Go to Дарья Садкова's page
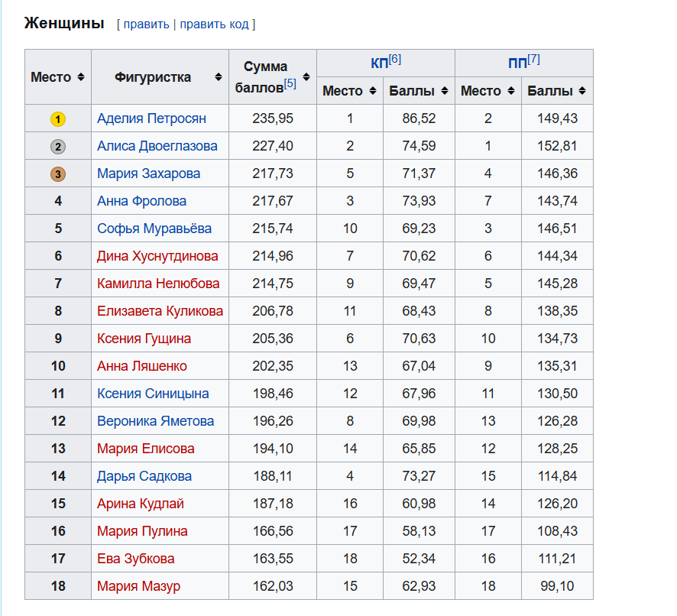 [x=144, y=476]
